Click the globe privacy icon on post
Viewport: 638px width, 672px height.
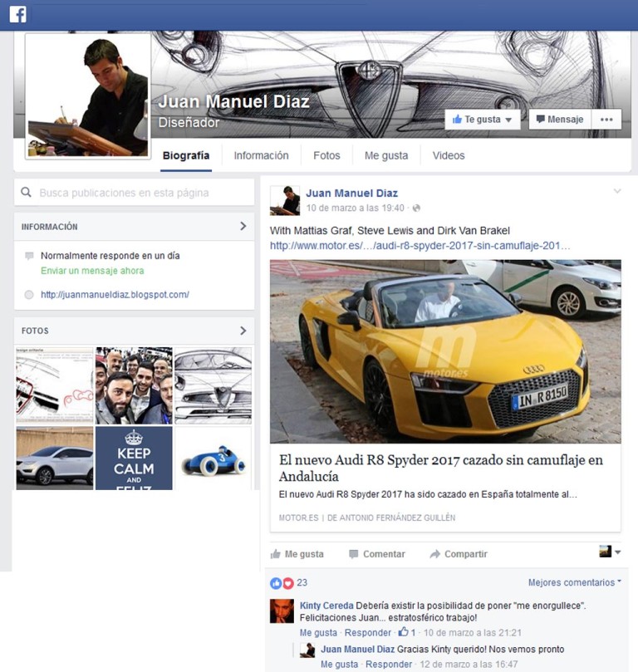point(416,208)
